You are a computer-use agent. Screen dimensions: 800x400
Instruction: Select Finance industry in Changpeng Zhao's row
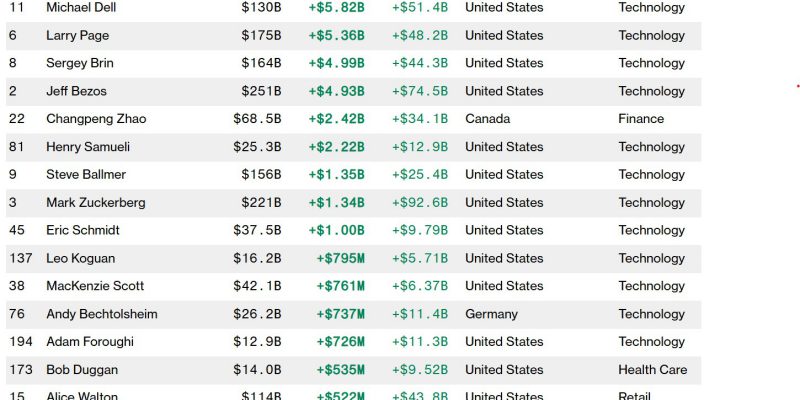[641, 119]
